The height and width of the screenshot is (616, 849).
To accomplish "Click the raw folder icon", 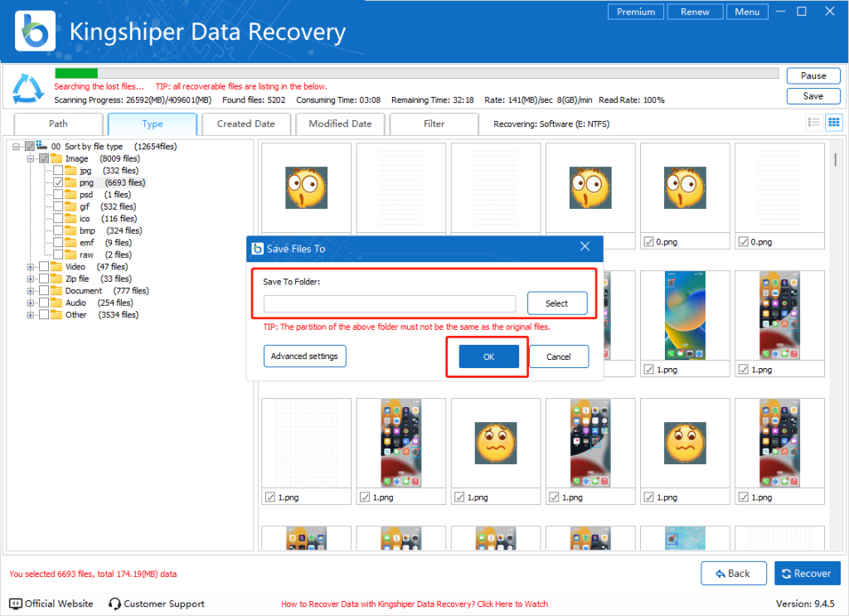I will [70, 255].
